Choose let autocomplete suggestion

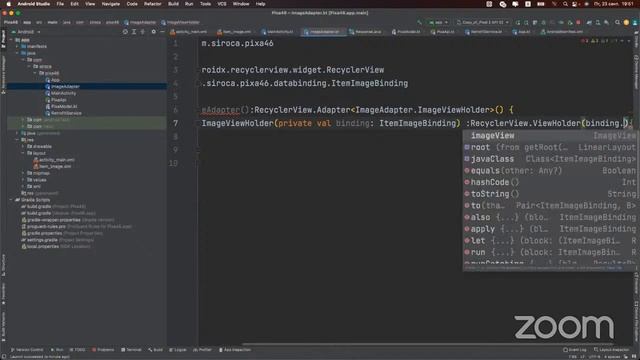[x=549, y=241]
